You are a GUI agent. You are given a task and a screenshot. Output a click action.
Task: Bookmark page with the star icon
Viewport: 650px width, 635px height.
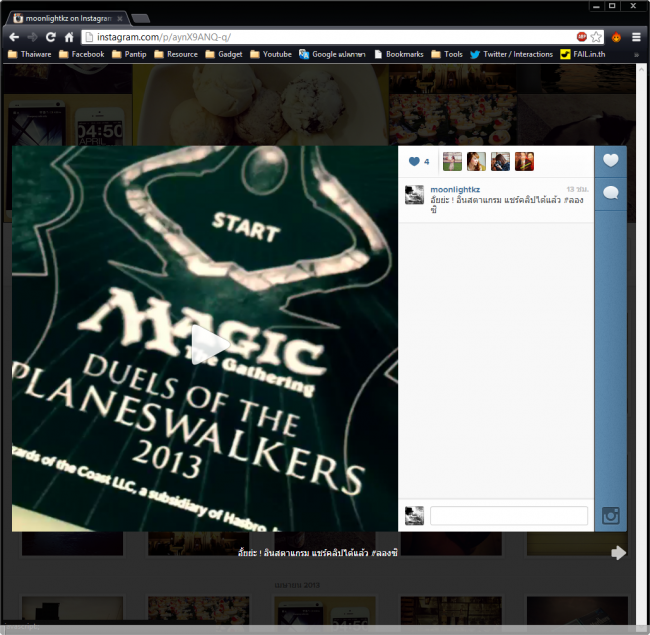pos(596,37)
